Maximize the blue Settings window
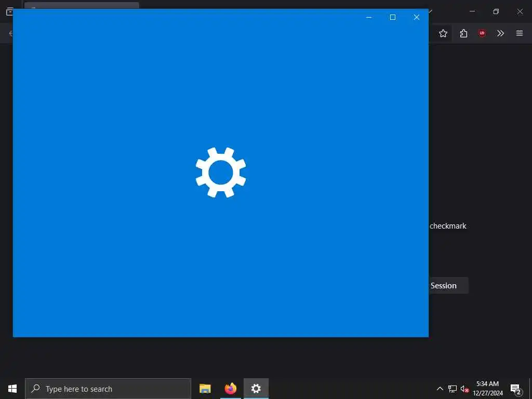Viewport: 532px width, 399px height. point(393,17)
